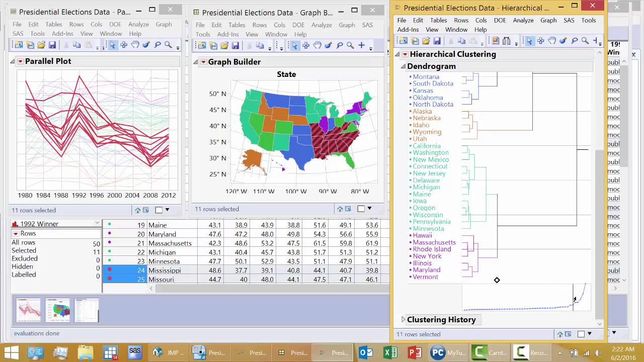Screen dimensions: 644x362
Task: Click new data table icon in Parallel Plot toolbar
Action: (19, 45)
